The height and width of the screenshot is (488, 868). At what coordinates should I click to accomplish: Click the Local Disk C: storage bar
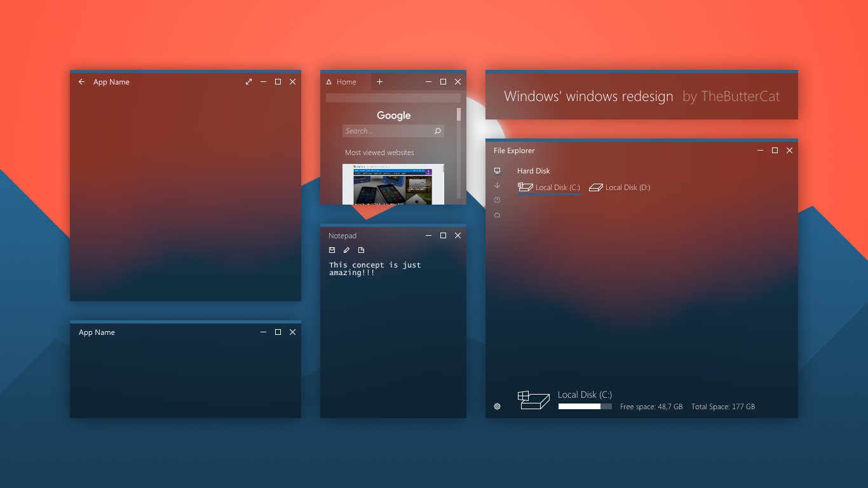click(585, 406)
